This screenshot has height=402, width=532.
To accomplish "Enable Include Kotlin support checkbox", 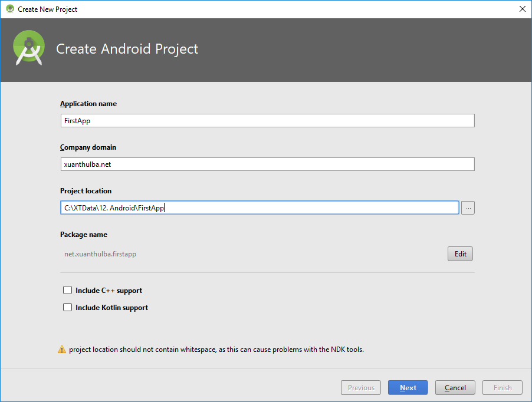I will click(x=67, y=307).
